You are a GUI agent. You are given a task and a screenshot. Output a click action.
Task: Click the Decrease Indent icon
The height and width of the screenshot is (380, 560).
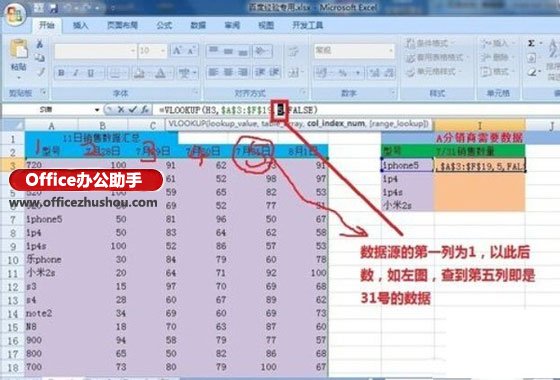[x=260, y=72]
